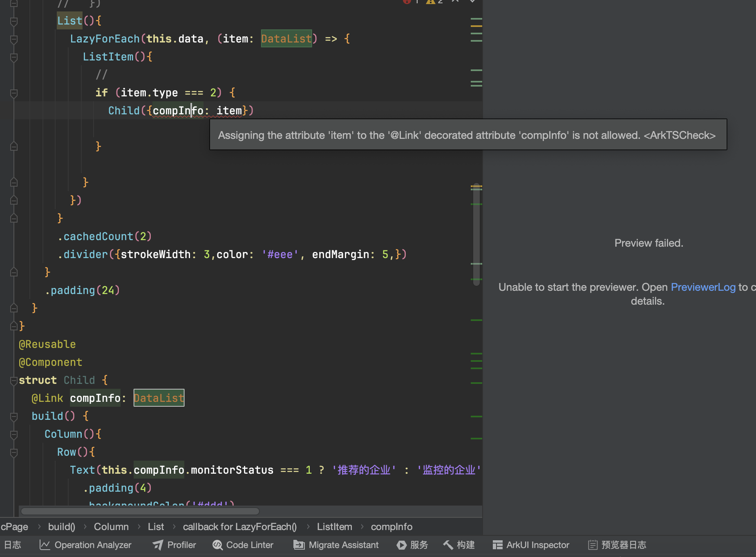756x557 pixels.
Task: Click fold end marker below .divider line
Action: coord(14,272)
